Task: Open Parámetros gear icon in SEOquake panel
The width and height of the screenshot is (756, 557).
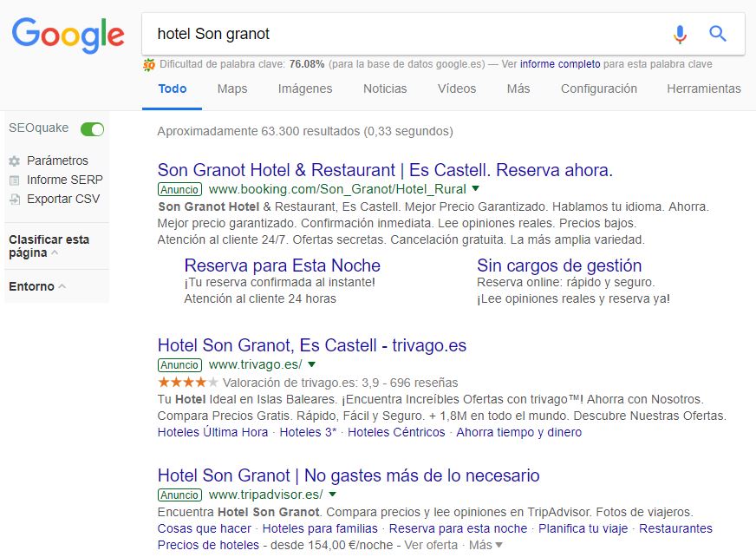Action: pos(15,161)
